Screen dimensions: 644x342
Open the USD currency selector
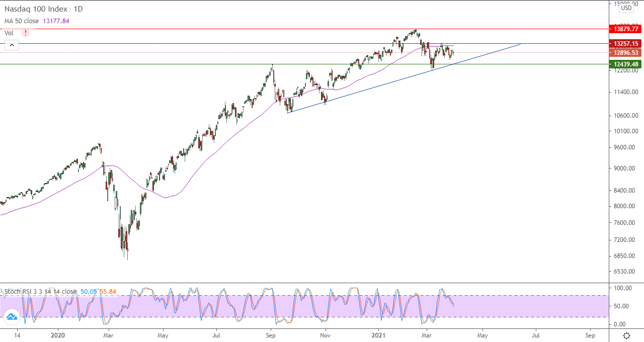pos(626,8)
